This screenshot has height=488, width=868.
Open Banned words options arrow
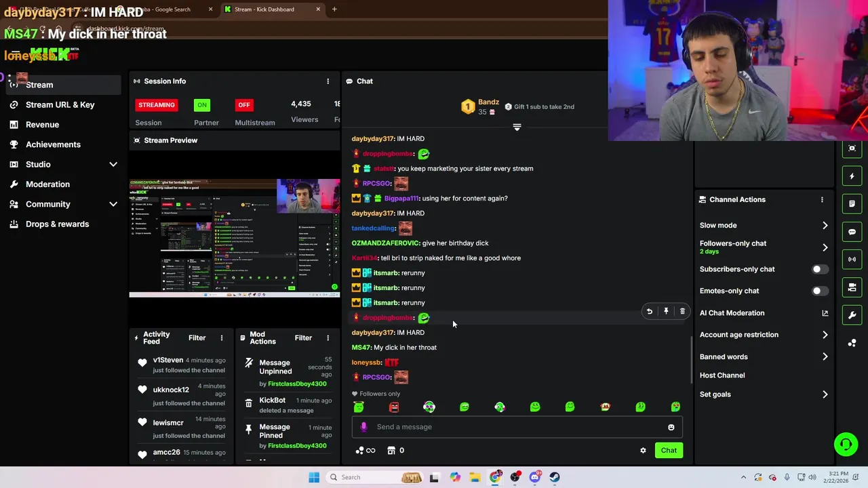tap(825, 357)
